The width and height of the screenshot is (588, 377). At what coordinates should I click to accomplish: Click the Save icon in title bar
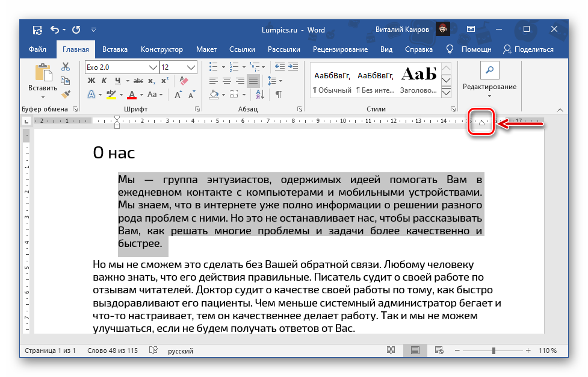[x=37, y=30]
